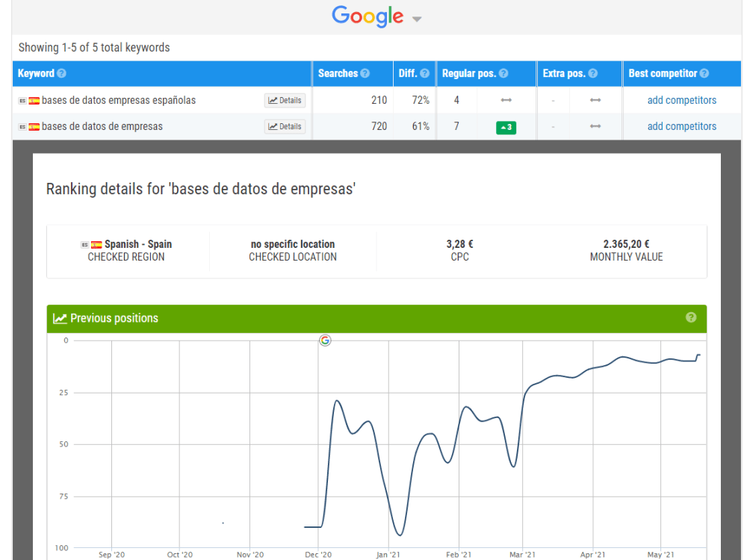The image size is (747, 560).
Task: Sort by the Keyword column header
Action: point(36,73)
